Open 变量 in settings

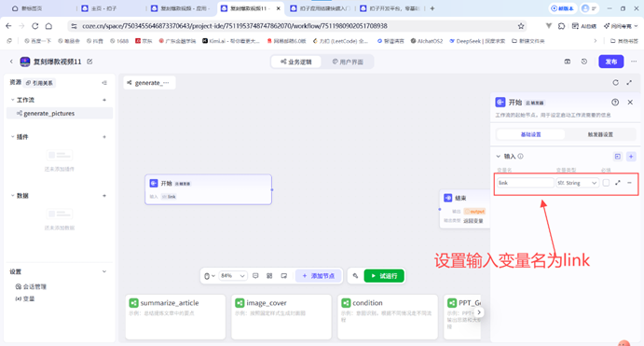click(25, 298)
